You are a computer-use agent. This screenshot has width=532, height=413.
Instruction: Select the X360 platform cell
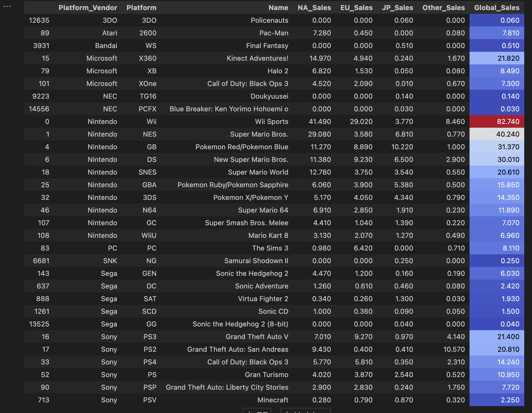(x=148, y=58)
